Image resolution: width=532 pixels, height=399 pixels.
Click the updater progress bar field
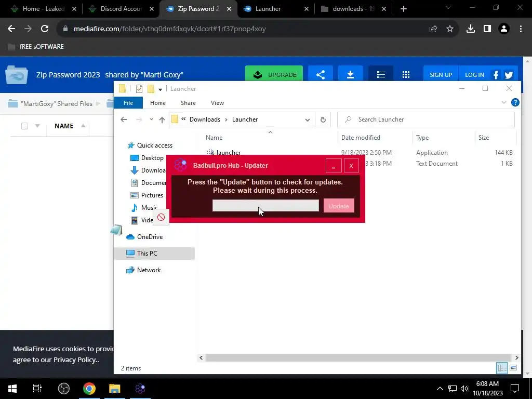265,206
